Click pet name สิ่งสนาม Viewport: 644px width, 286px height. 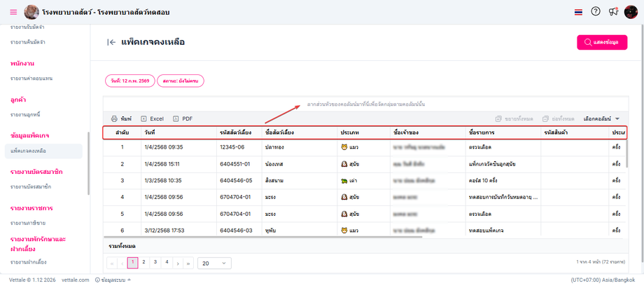coord(275,181)
